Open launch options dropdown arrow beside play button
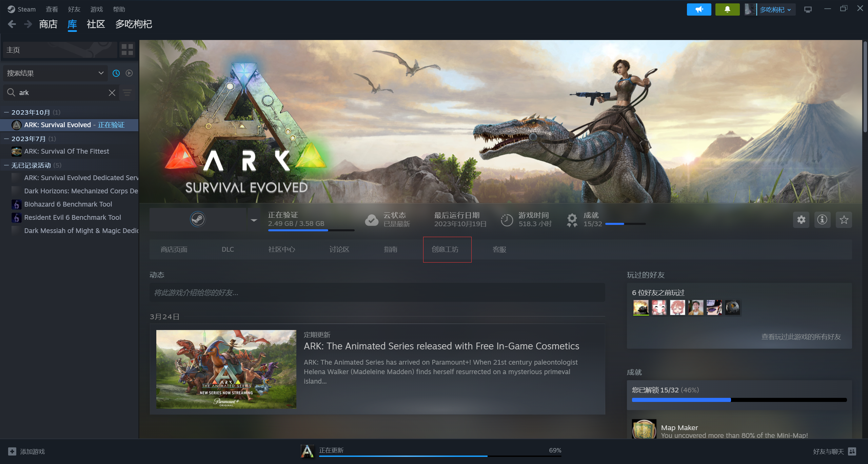Screen dimensions: 868x464 click(x=254, y=220)
